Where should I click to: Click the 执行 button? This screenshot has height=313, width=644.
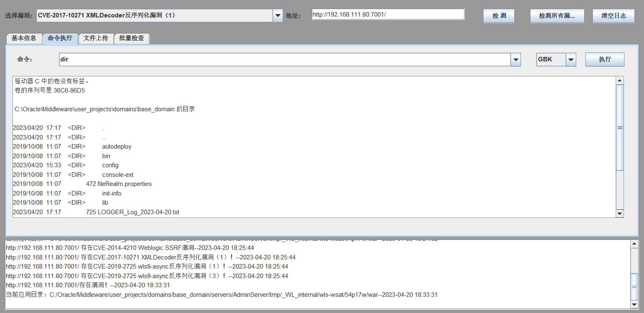point(605,59)
